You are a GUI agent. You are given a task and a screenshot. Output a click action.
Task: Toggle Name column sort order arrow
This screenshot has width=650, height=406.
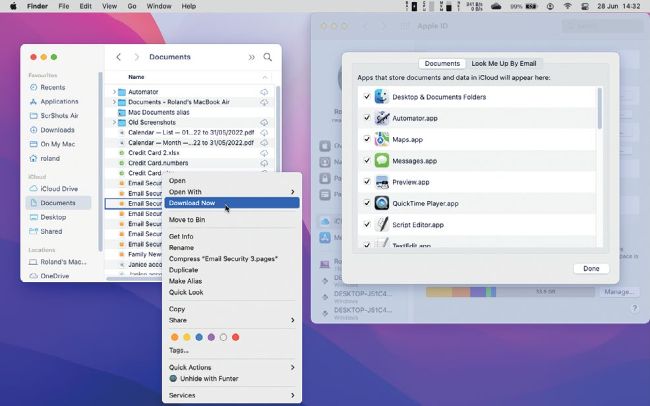click(x=264, y=77)
